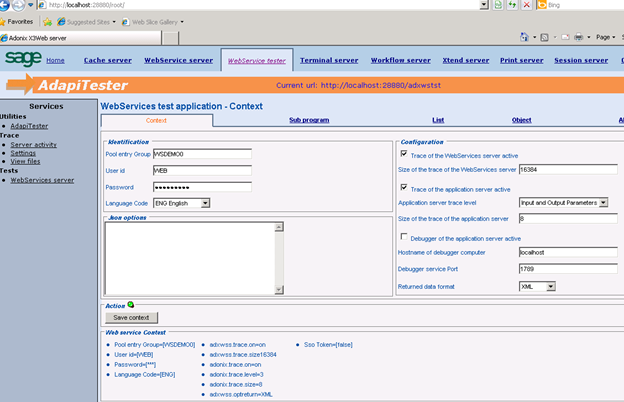Click the browser stop loading icon
This screenshot has height=402, width=624.
tap(526, 5)
